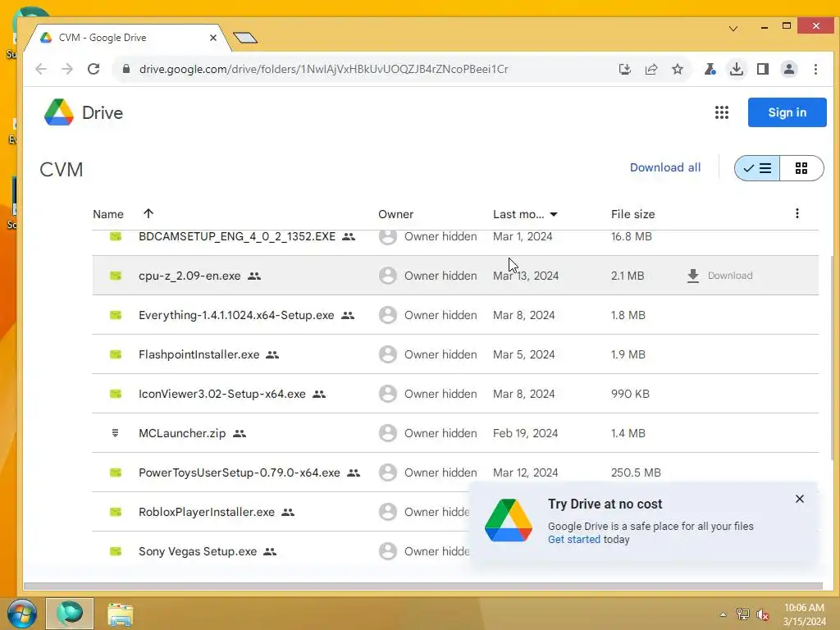Click the browser forward arrow
Screen dimensions: 840x630
tap(67, 69)
